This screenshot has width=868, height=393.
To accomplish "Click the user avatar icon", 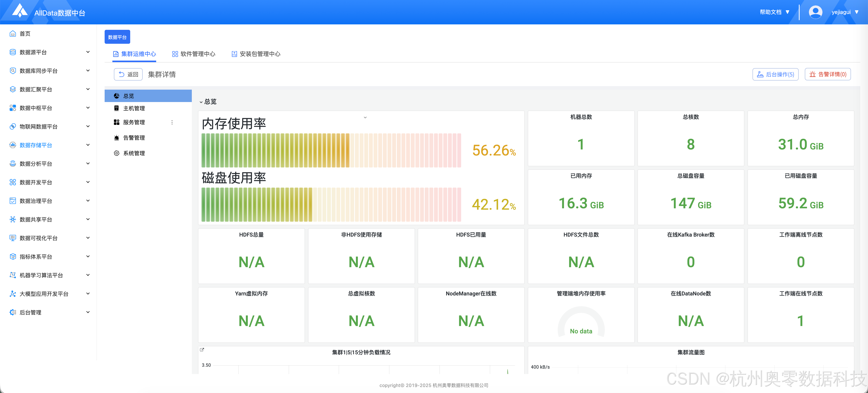I will coord(815,12).
